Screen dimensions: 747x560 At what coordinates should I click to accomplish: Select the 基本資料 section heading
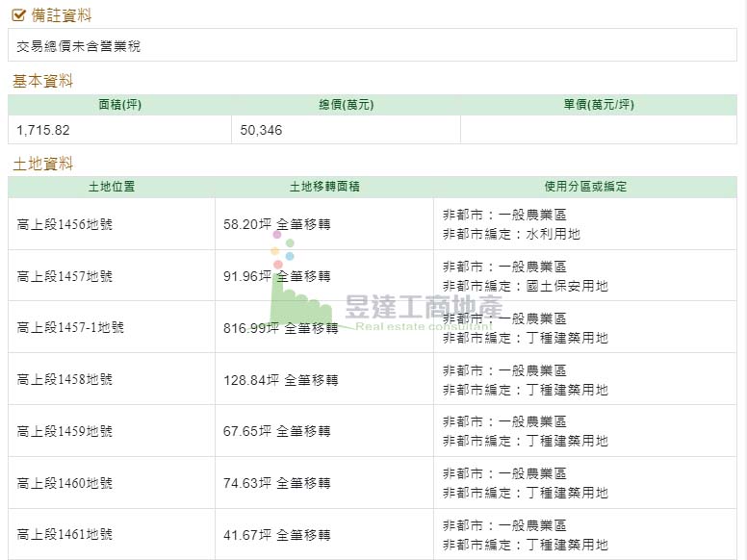42,81
